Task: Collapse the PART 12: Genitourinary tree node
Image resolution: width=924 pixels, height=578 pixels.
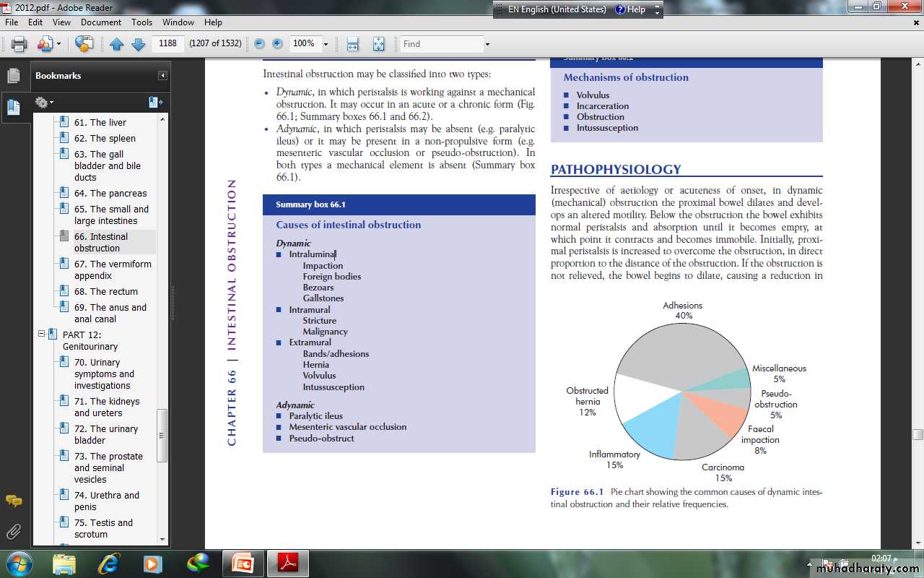Action: (x=42, y=335)
